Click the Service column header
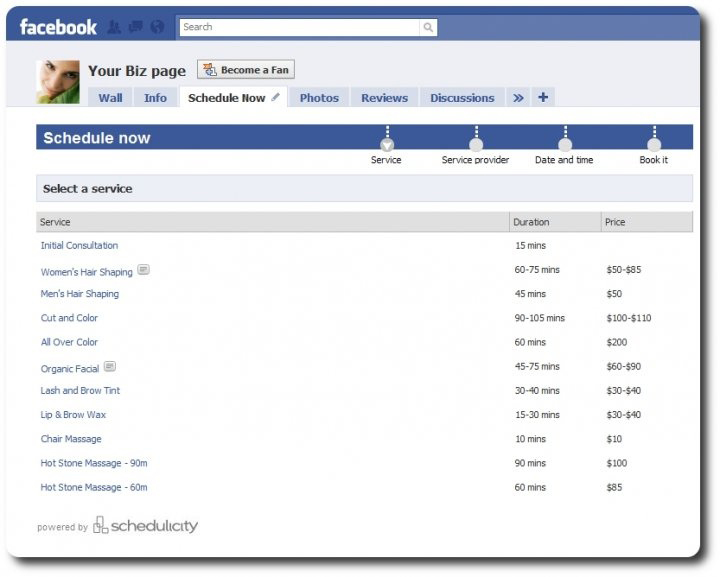The width and height of the screenshot is (720, 577). (x=273, y=222)
